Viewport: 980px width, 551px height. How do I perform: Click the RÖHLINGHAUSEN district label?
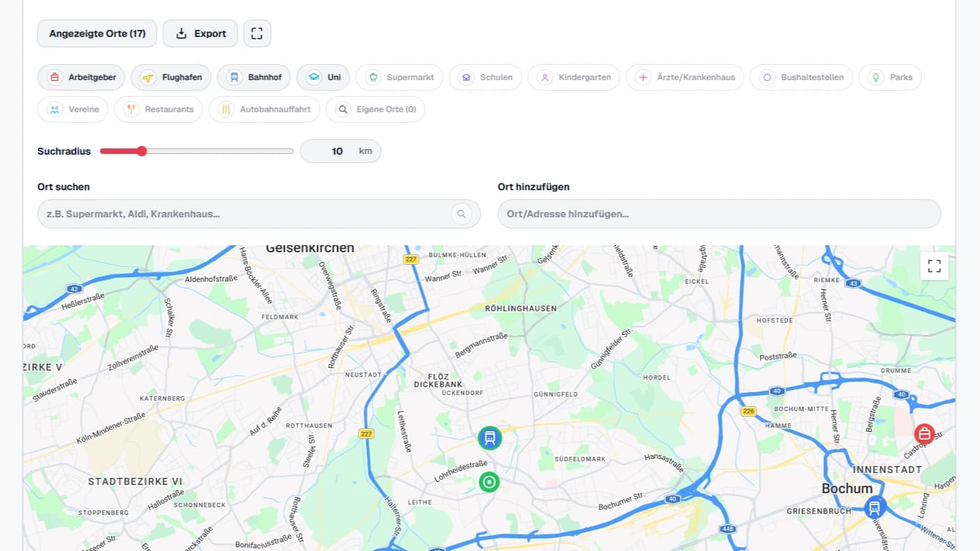(x=521, y=308)
